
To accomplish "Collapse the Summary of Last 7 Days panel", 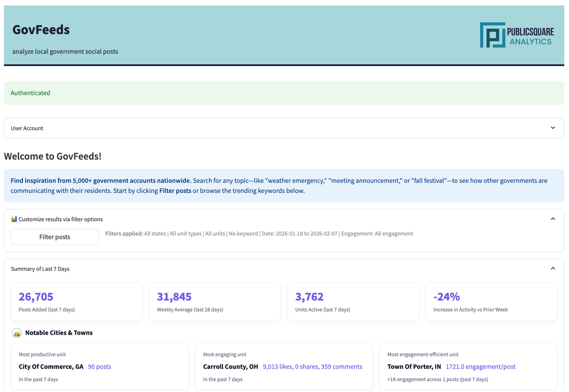I will click(x=553, y=268).
